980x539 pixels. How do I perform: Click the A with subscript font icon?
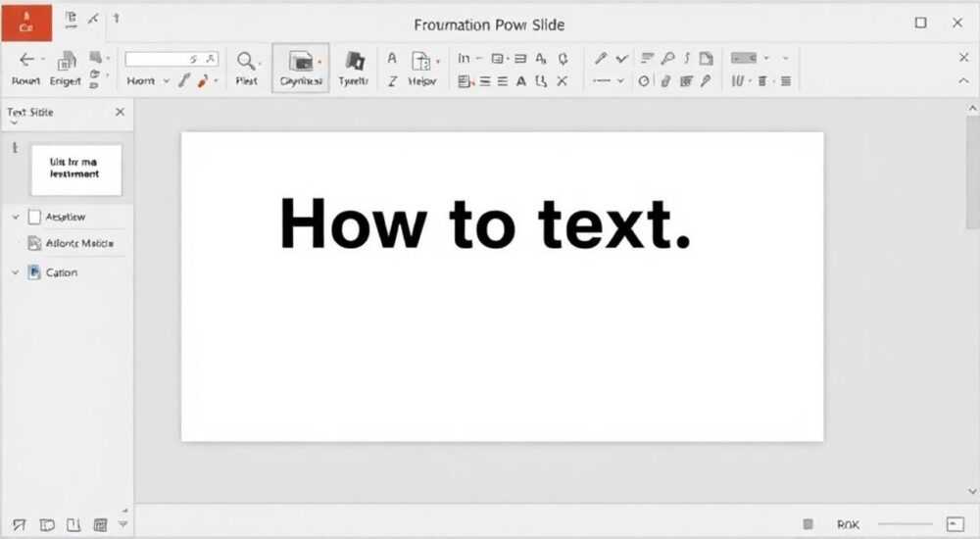click(x=541, y=58)
